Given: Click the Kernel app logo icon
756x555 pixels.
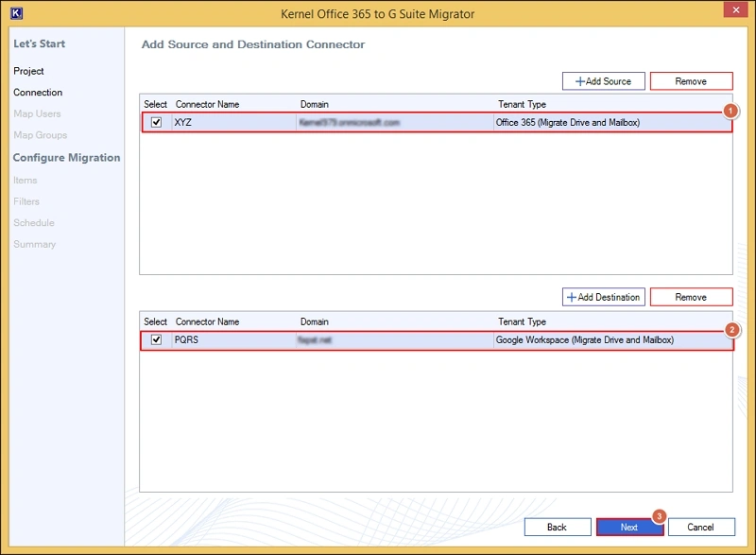Looking at the screenshot, I should click(15, 13).
